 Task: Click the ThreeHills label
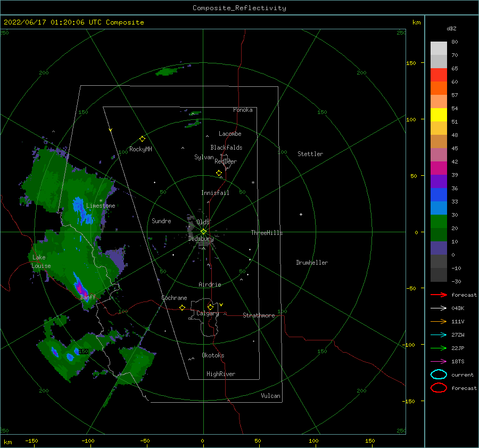point(267,233)
